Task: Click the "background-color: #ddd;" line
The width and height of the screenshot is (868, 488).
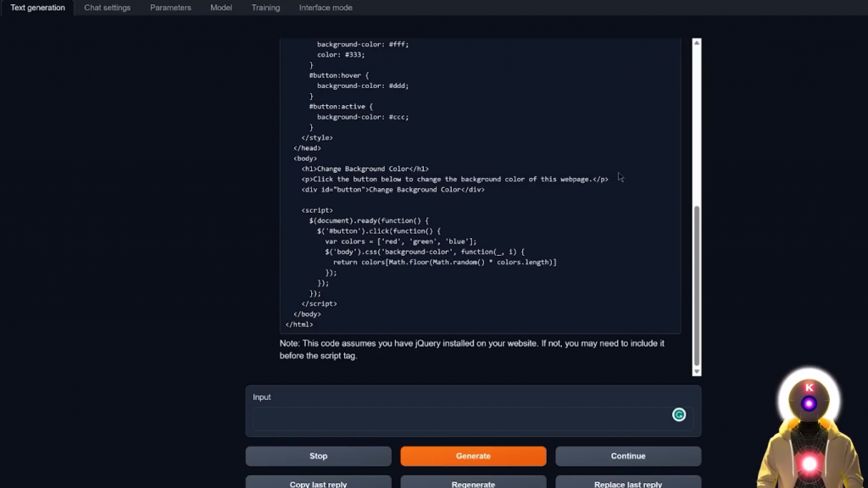Action: coord(363,86)
